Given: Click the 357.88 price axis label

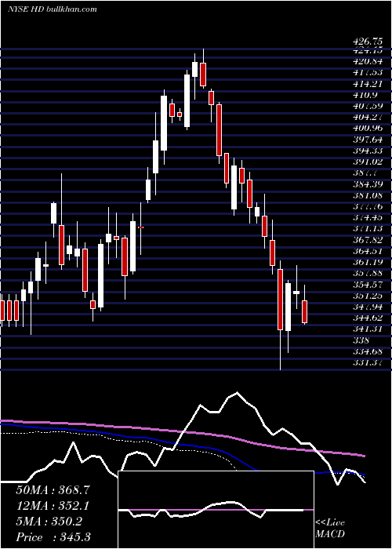Looking at the screenshot, I should click(367, 273).
